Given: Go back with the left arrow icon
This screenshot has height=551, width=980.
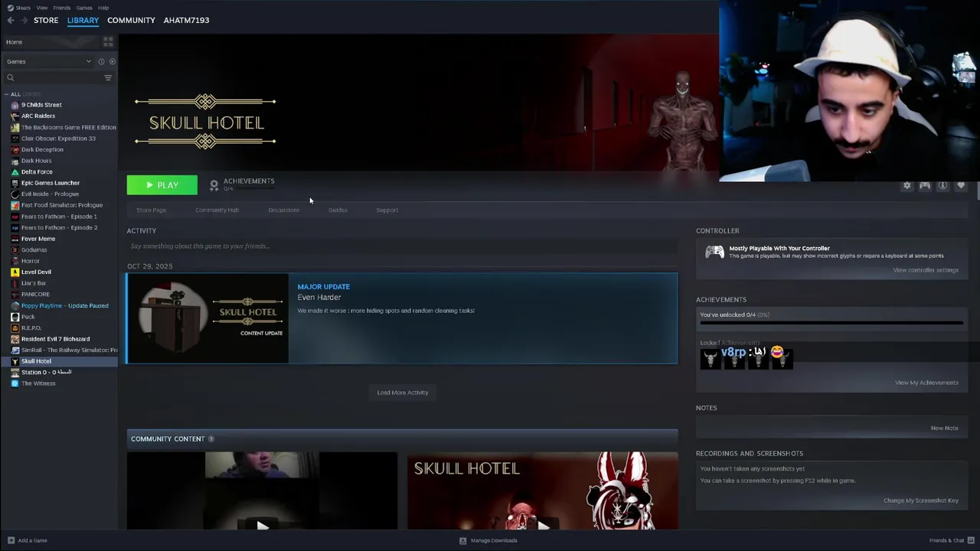Looking at the screenshot, I should coord(11,21).
